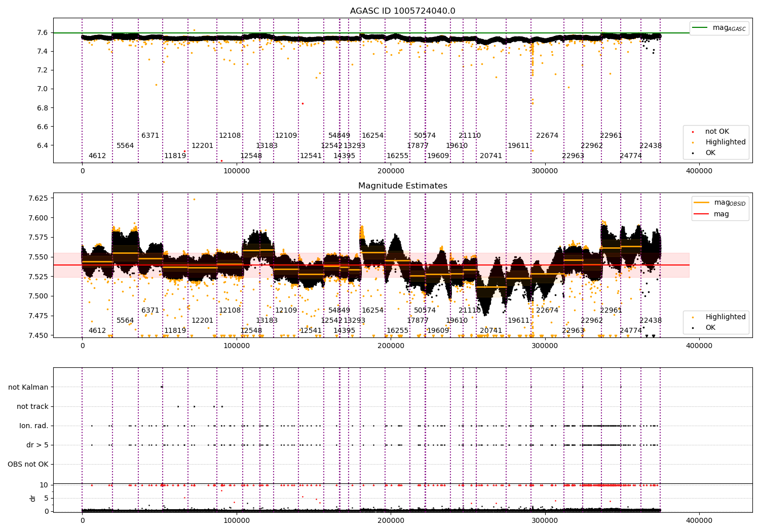Click obsid label 16254 in the middle plot
Image resolution: width=760 pixels, height=532 pixels.
click(x=372, y=310)
